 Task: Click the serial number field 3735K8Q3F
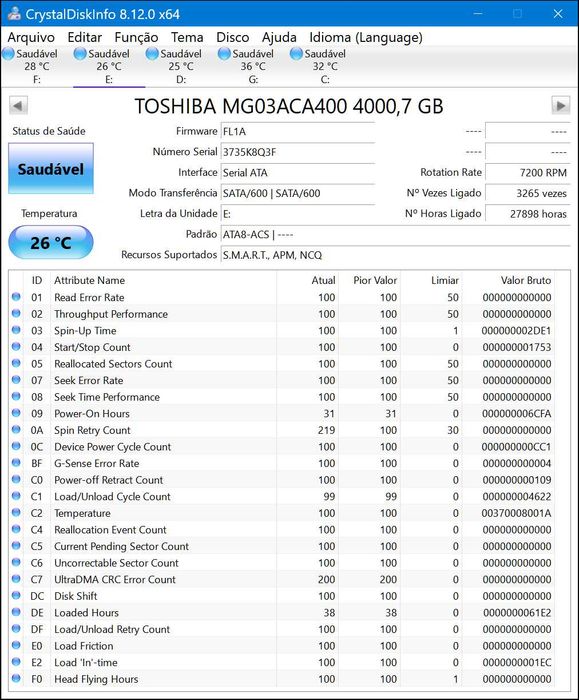point(298,152)
